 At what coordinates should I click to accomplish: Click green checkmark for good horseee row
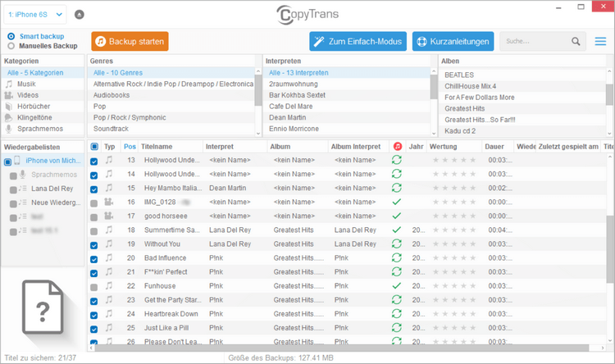tap(397, 216)
